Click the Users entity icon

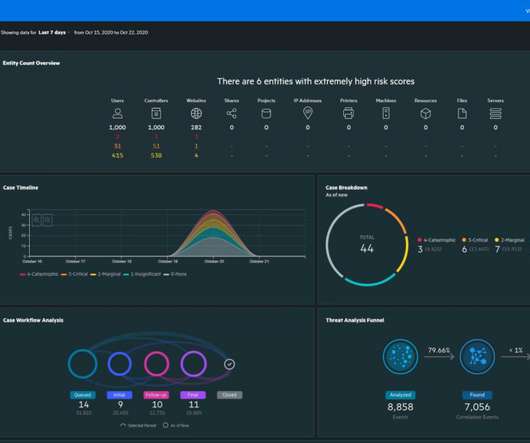coord(117,113)
